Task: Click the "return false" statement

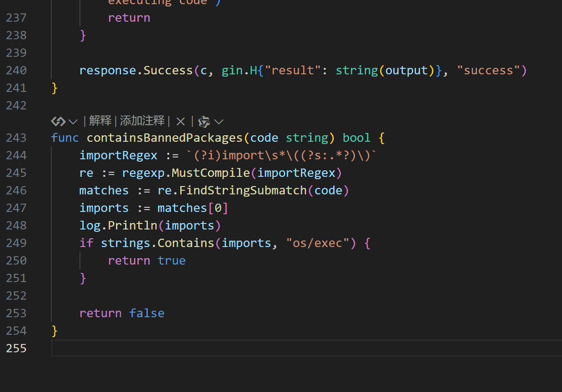Action: [122, 313]
